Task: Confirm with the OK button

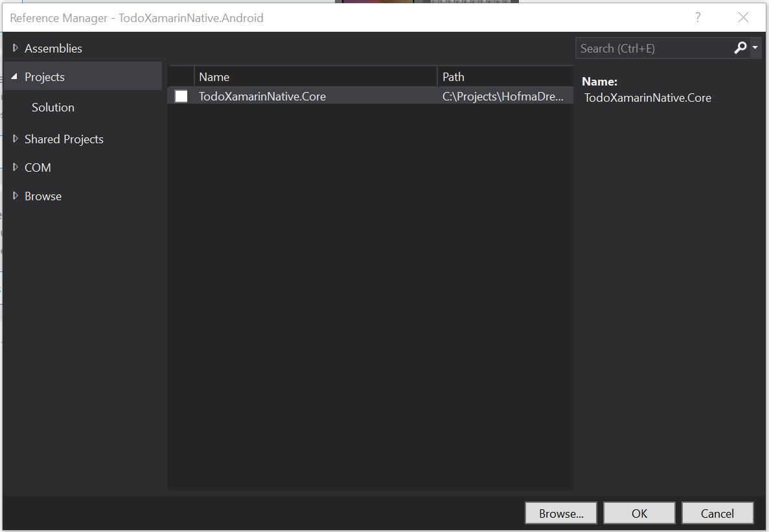Action: click(x=639, y=513)
